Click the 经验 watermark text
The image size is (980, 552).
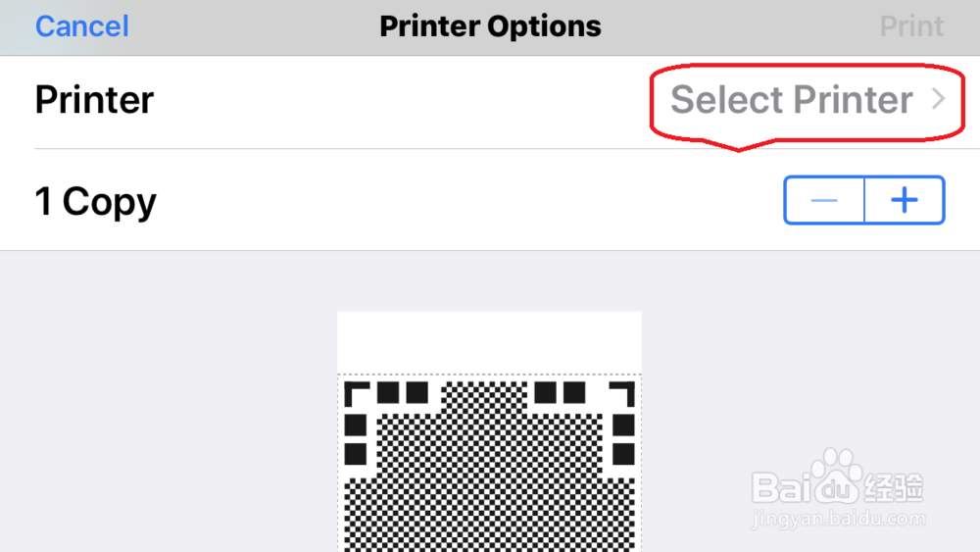894,487
